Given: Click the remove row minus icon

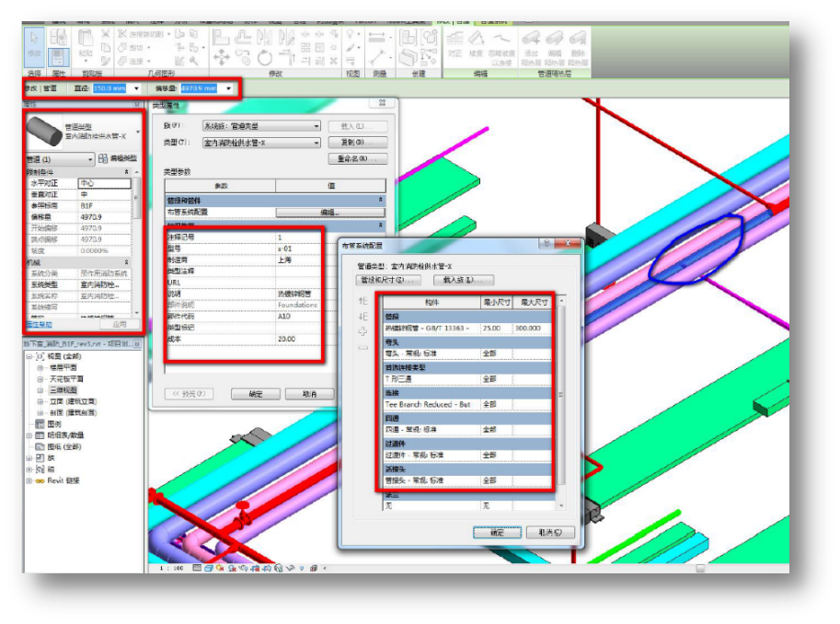Looking at the screenshot, I should 362,346.
